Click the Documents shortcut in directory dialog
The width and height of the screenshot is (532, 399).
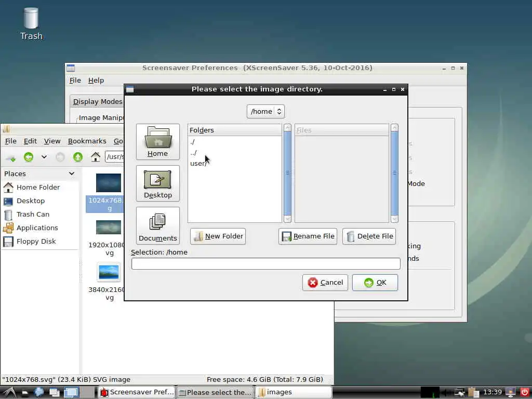pyautogui.click(x=158, y=225)
